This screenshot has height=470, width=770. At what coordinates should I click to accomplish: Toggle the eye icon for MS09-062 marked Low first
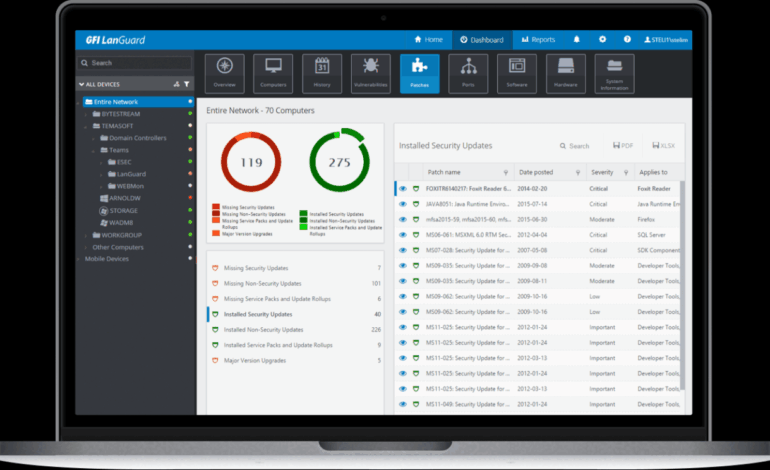(403, 296)
